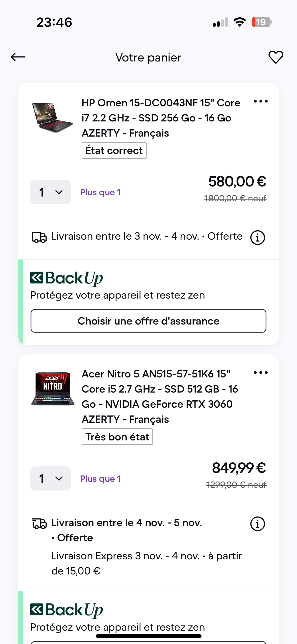Tap the truck icon for Acer Nitro delivery
297x644 pixels.
tap(39, 524)
